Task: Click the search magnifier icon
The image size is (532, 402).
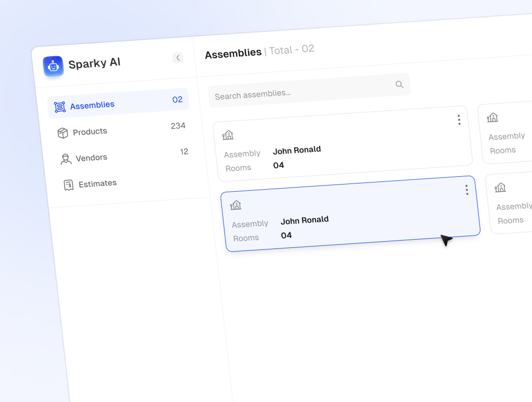Action: click(x=399, y=85)
